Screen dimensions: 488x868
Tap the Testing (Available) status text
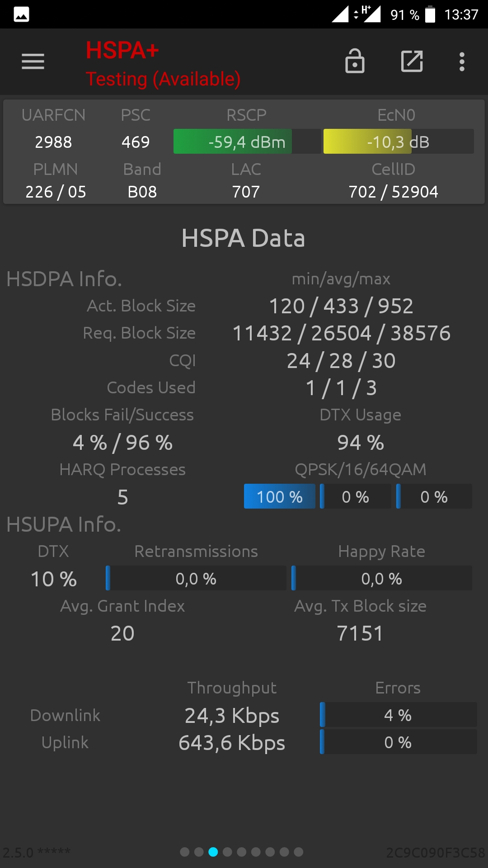[x=163, y=79]
